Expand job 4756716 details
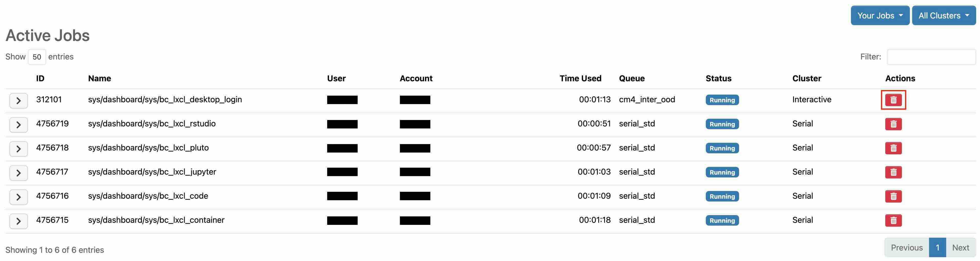 coord(18,197)
